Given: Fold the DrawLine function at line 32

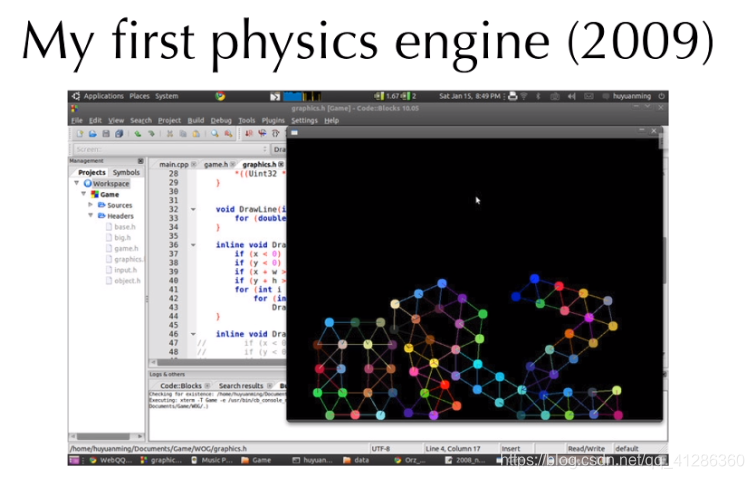Looking at the screenshot, I should click(193, 209).
